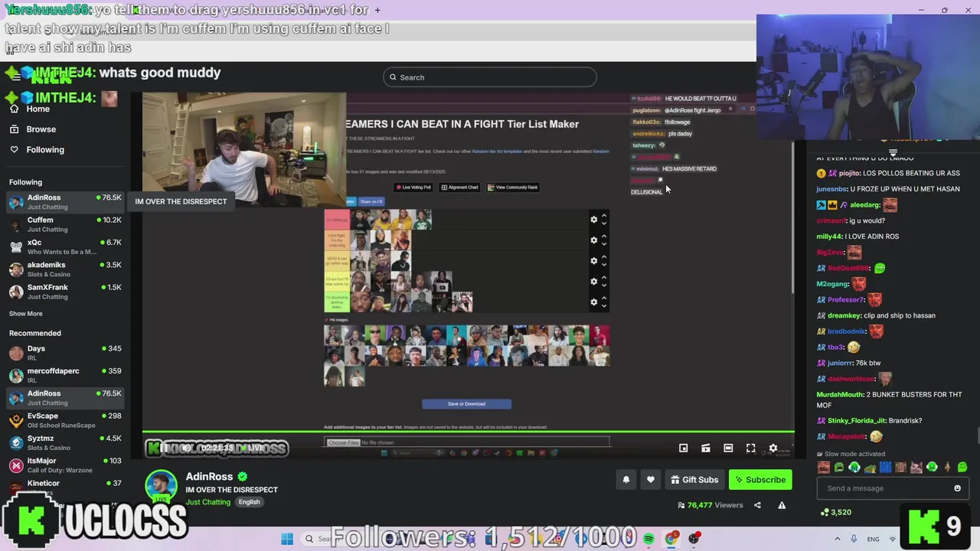This screenshot has height=551, width=980.
Task: Open settings gear of top tier row
Action: 593,220
